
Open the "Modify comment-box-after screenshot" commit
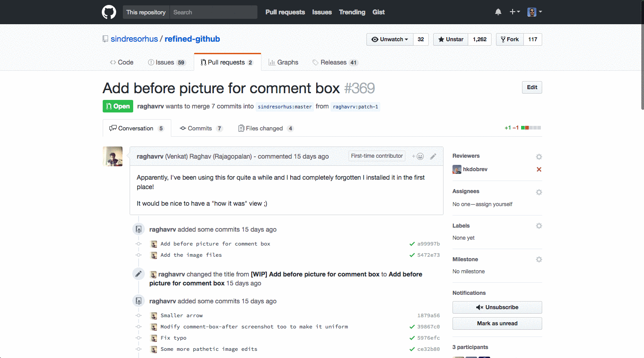point(254,327)
